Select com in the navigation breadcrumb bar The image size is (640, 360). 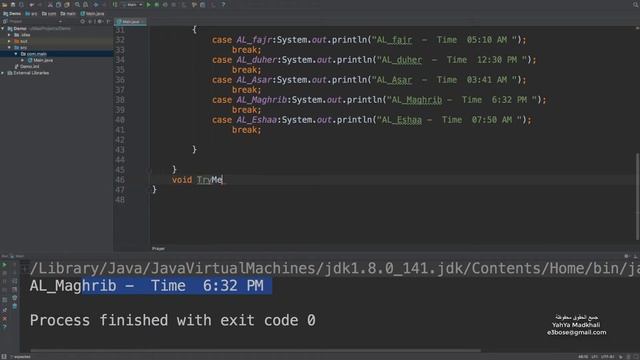(x=49, y=13)
